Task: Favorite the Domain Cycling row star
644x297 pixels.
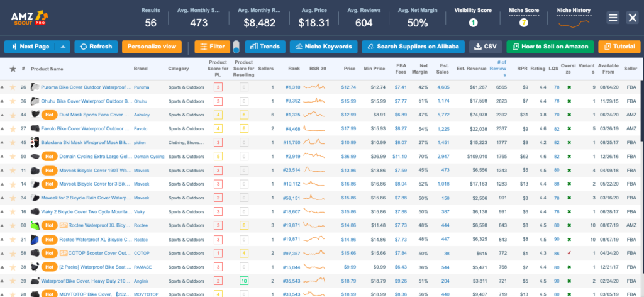Action: click(13, 157)
